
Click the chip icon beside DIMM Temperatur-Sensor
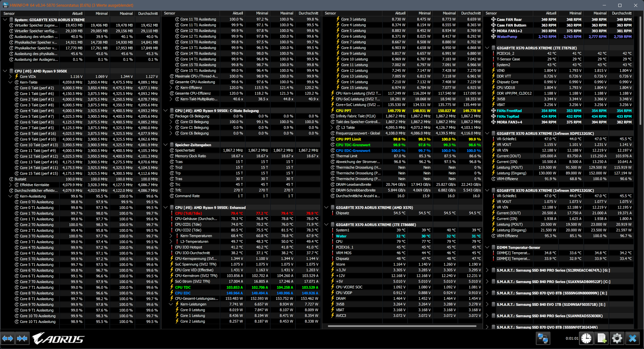493,247
